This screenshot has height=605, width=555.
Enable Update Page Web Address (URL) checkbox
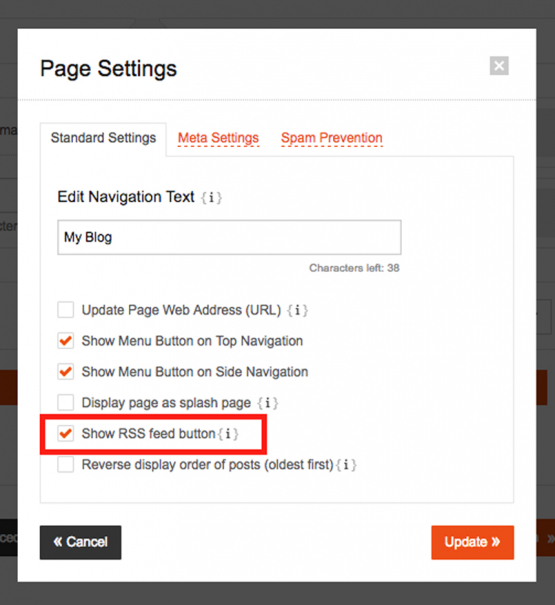[66, 310]
